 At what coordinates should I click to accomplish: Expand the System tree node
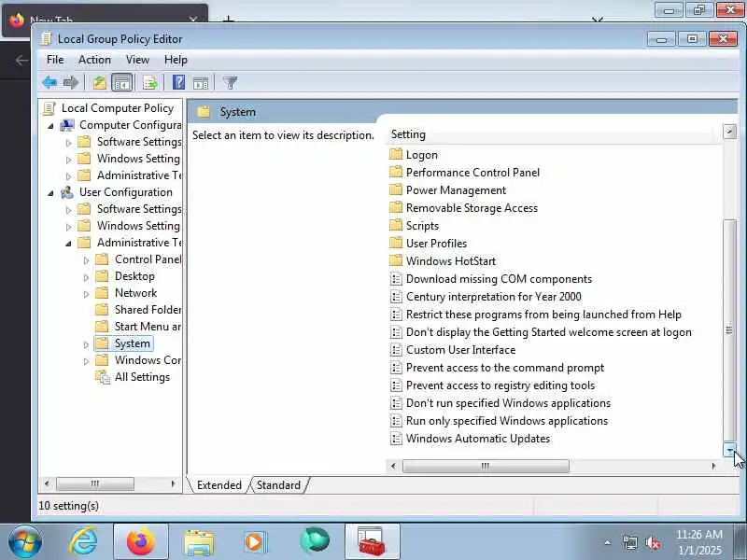(86, 344)
